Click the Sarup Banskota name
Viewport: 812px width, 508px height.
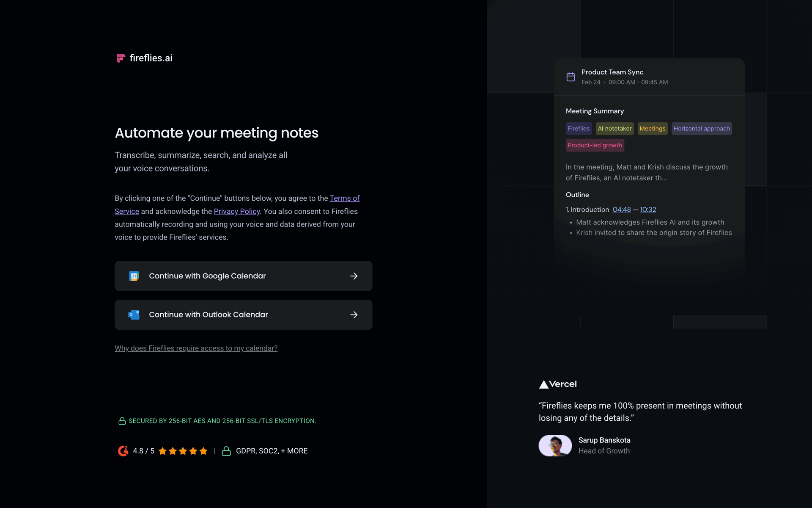[x=604, y=440]
